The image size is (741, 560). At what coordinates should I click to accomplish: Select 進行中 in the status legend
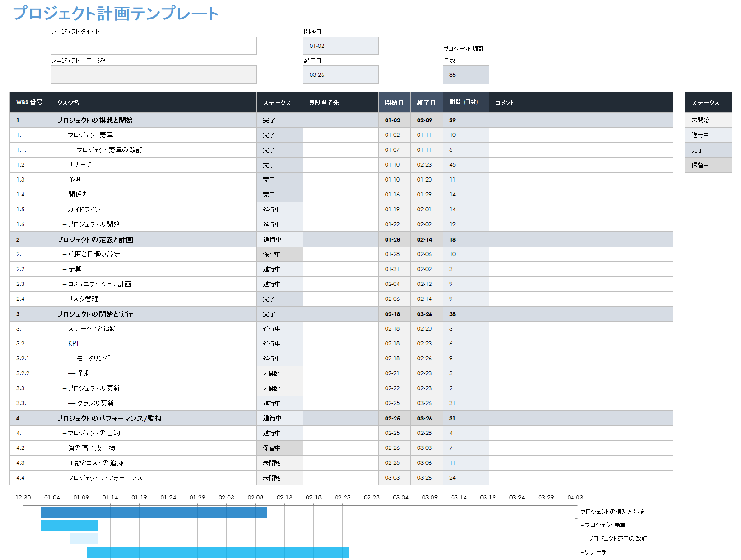tap(708, 135)
